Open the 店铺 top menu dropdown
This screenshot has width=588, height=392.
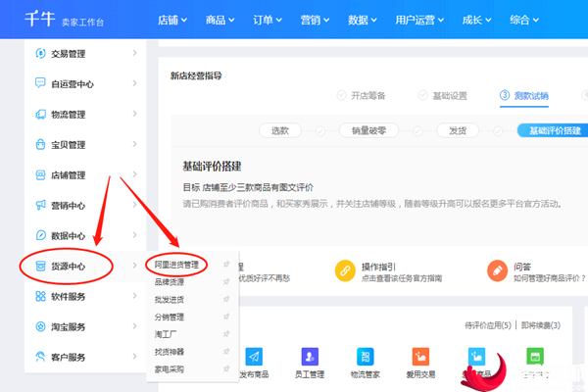172,20
